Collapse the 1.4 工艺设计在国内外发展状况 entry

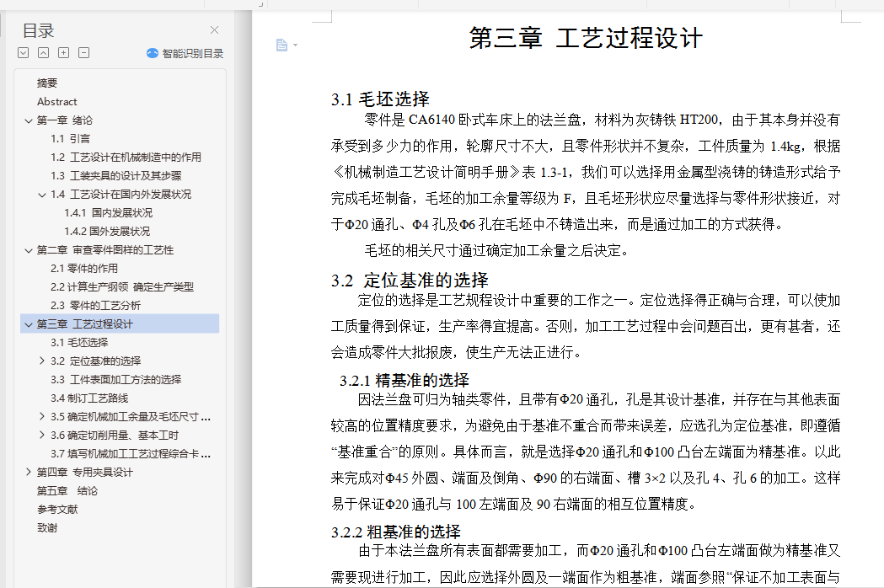(42, 195)
